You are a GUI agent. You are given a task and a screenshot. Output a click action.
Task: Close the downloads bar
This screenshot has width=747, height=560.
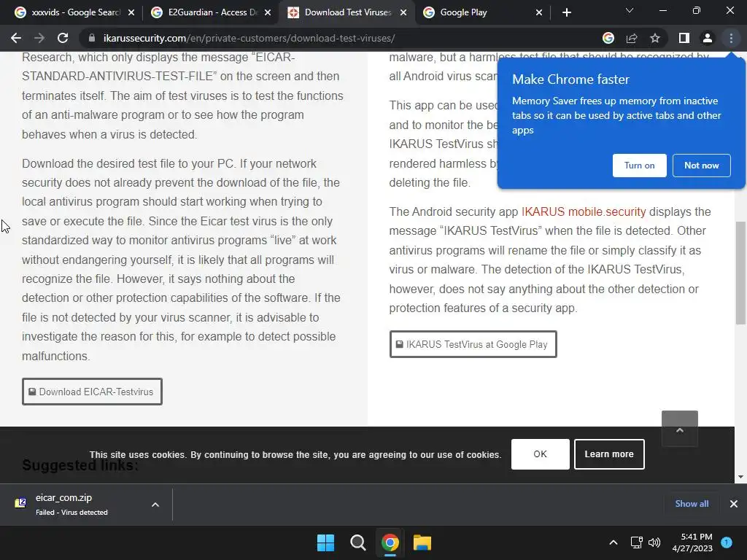(734, 504)
